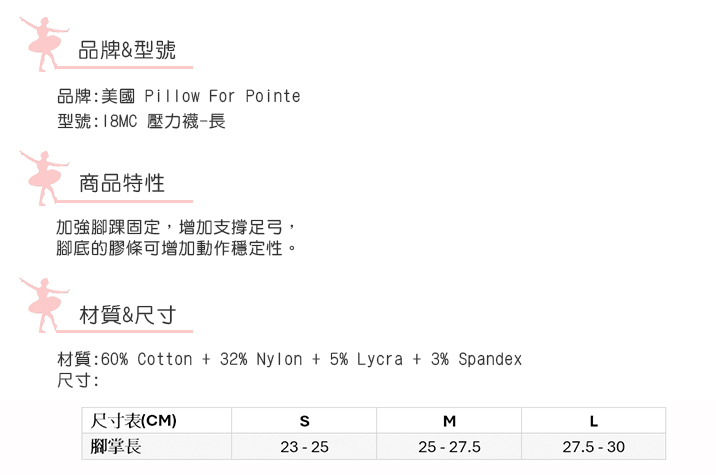Click the 材質 60% Cotton composition line

click(x=289, y=359)
